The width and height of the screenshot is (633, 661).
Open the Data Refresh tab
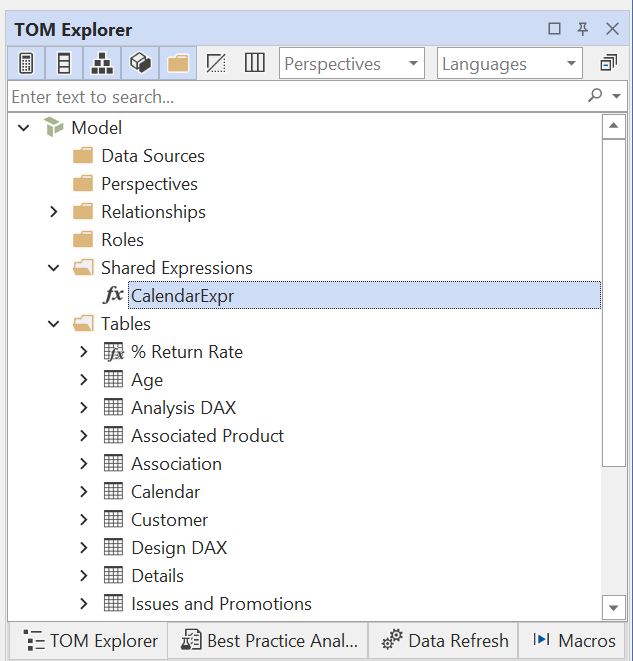[x=446, y=641]
